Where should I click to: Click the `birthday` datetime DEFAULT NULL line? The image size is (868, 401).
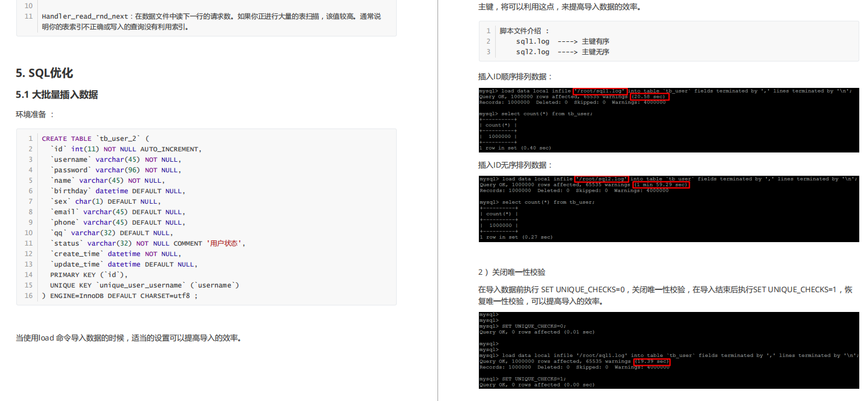(x=118, y=191)
